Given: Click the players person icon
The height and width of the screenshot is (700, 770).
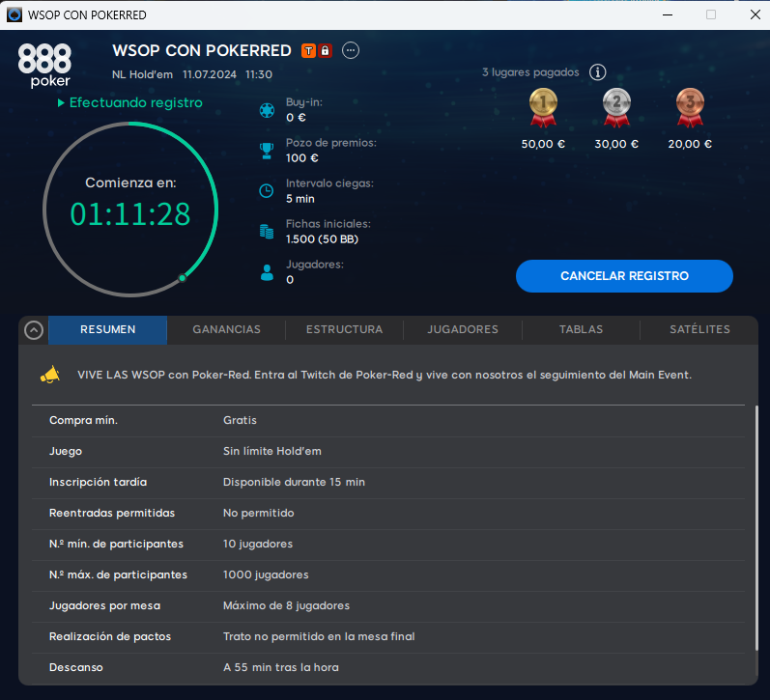Looking at the screenshot, I should click(267, 272).
